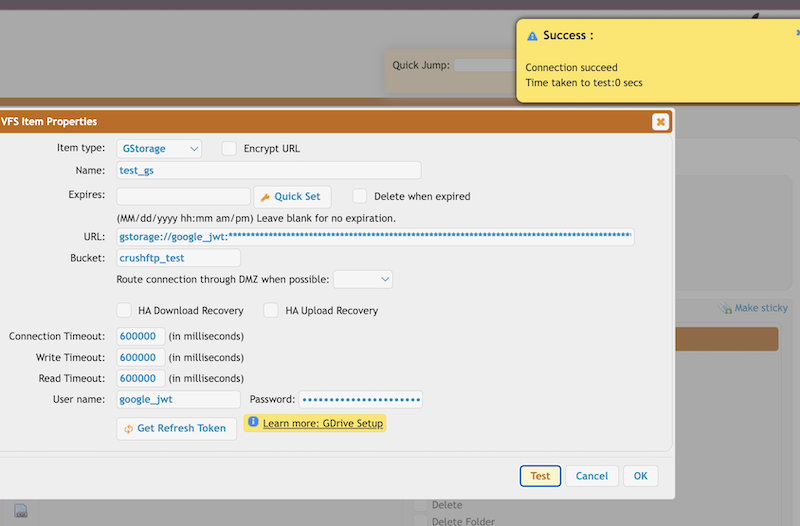Image resolution: width=800 pixels, height=526 pixels.
Task: Click the info icon beside Learn more
Action: coord(253,422)
